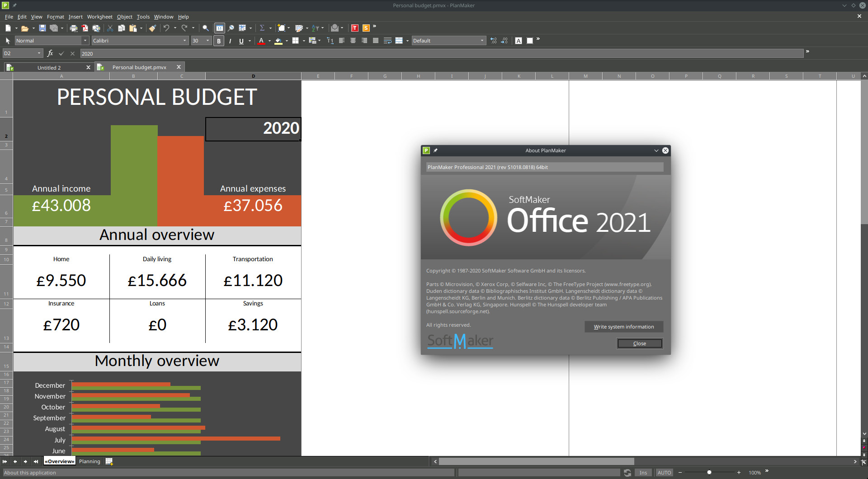
Task: Open Search with the magnifier icon
Action: point(206,28)
